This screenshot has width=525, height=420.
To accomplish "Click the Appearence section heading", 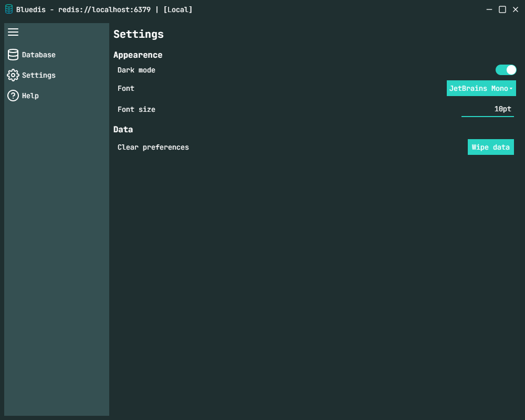I will pos(138,55).
